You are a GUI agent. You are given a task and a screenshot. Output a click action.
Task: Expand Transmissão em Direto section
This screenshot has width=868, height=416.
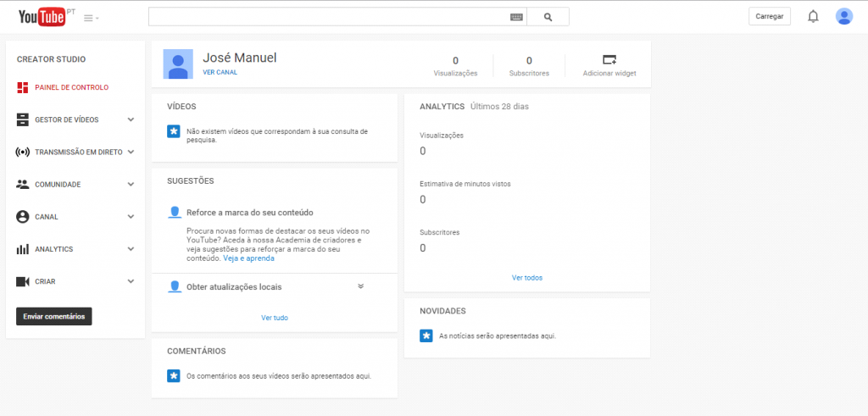click(x=131, y=152)
